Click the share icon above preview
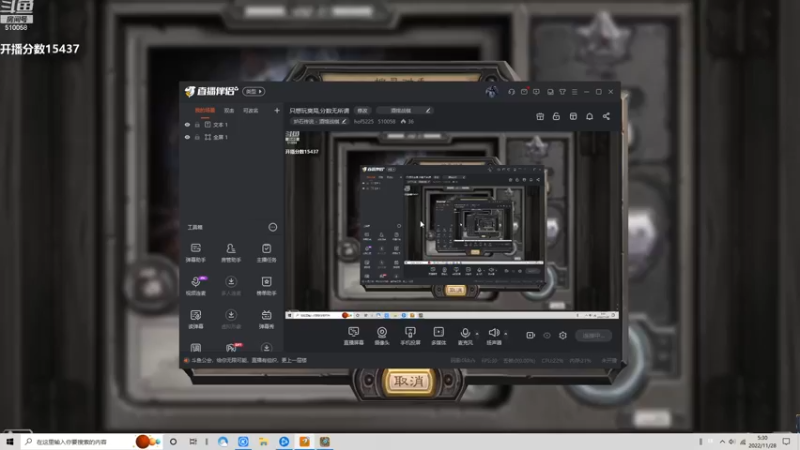Viewport: 800px width, 450px height. click(606, 116)
